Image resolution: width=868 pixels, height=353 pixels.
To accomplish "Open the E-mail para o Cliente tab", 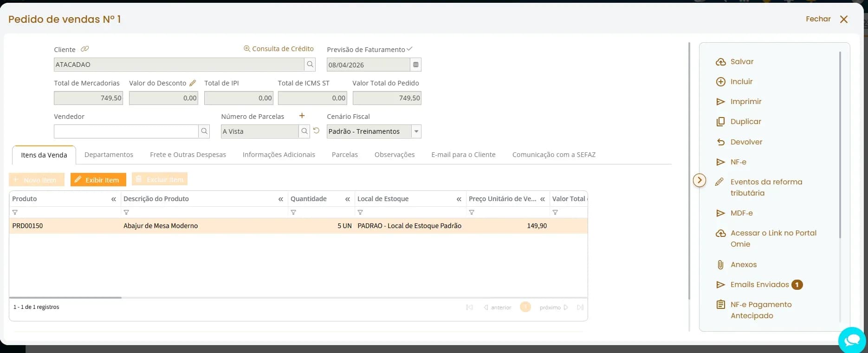I will pyautogui.click(x=463, y=155).
